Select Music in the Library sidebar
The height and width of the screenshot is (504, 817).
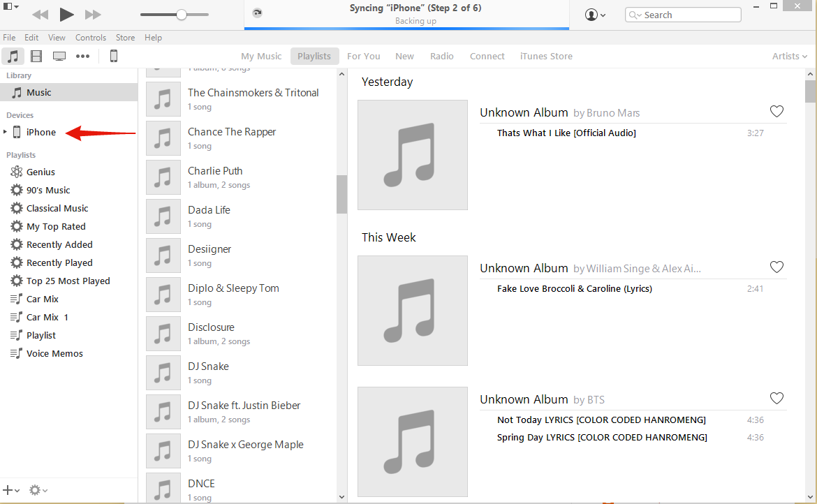pos(68,92)
